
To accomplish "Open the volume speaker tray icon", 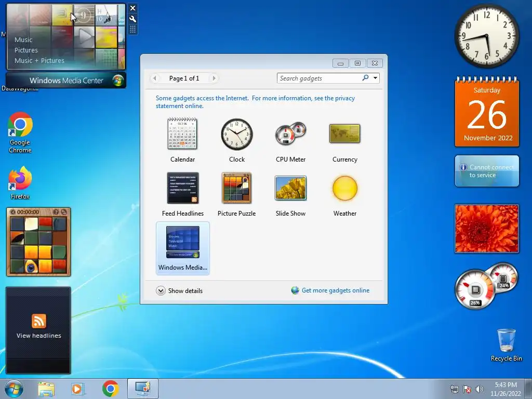I will point(480,390).
